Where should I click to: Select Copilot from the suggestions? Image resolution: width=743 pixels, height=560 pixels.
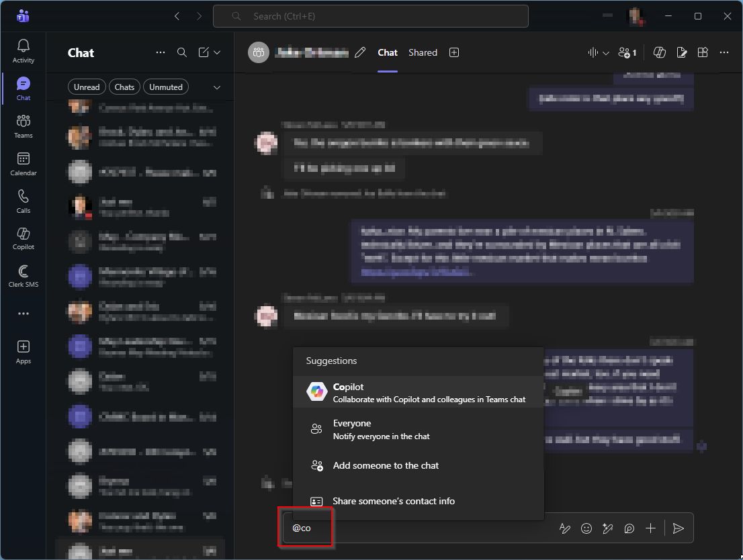[x=418, y=392]
